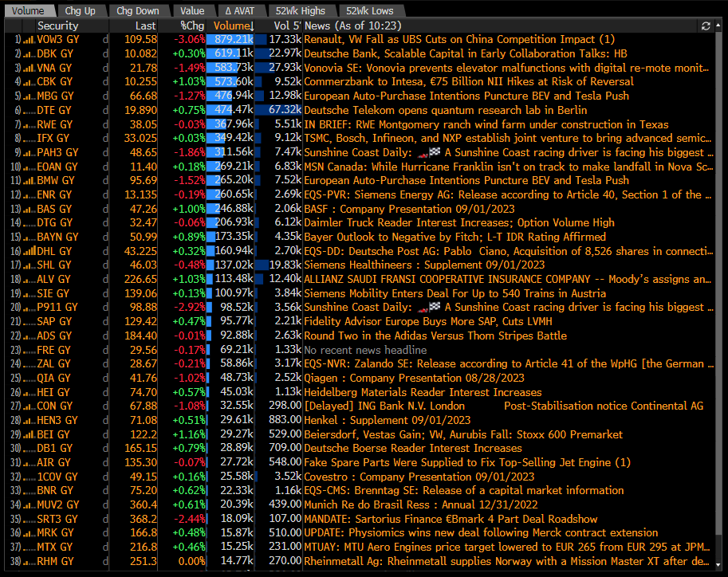Open the signal bars icon next to DHL GY
This screenshot has width=728, height=577.
(x=29, y=251)
